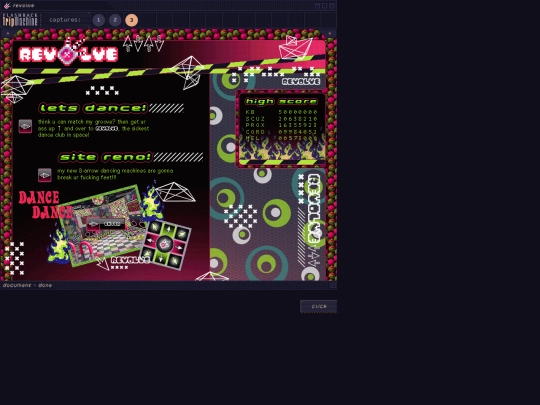Click the red 'DANCE DANCE' text
This screenshot has height=405, width=540.
coord(45,205)
